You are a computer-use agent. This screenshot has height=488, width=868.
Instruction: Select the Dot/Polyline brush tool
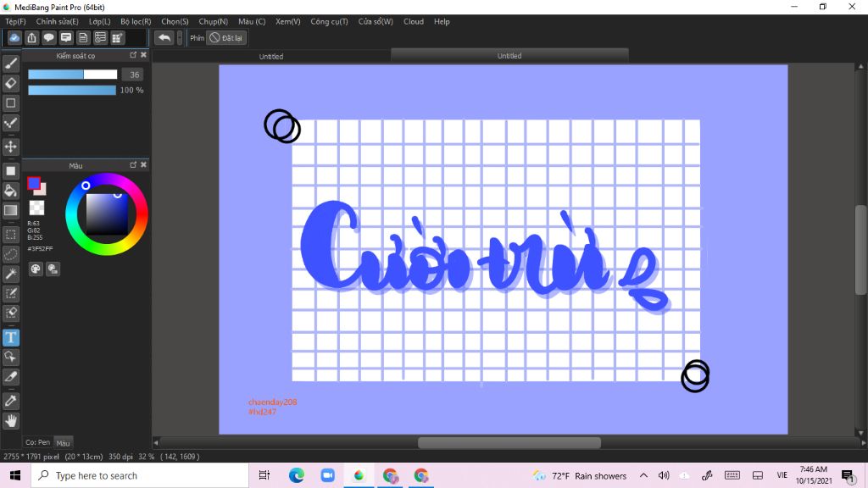coord(10,124)
